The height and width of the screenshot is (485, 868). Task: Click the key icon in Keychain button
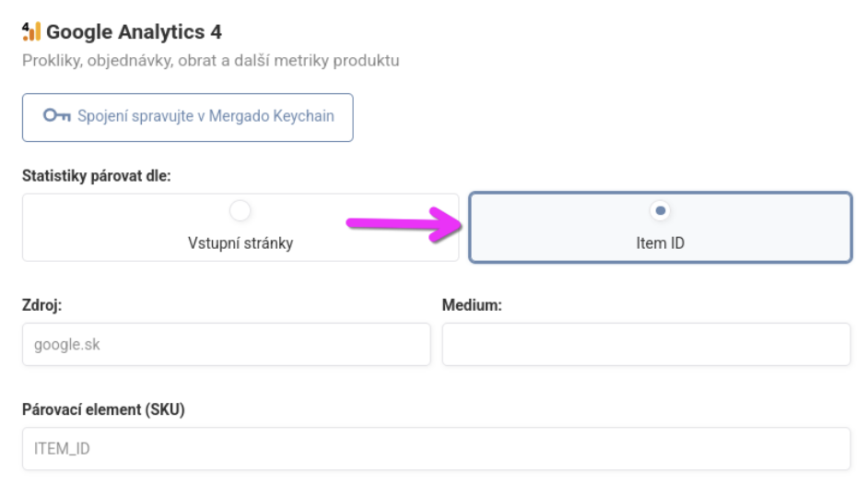56,116
